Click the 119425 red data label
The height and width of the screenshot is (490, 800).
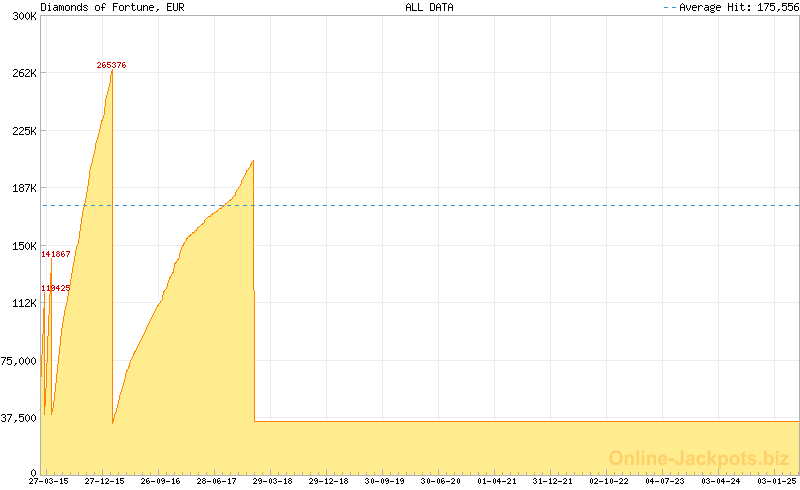click(56, 288)
